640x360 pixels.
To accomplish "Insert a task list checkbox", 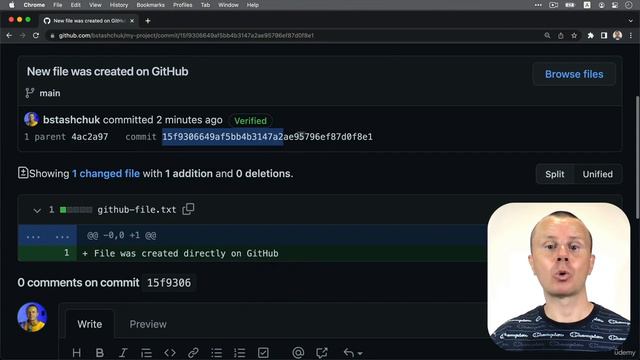I will 263,353.
